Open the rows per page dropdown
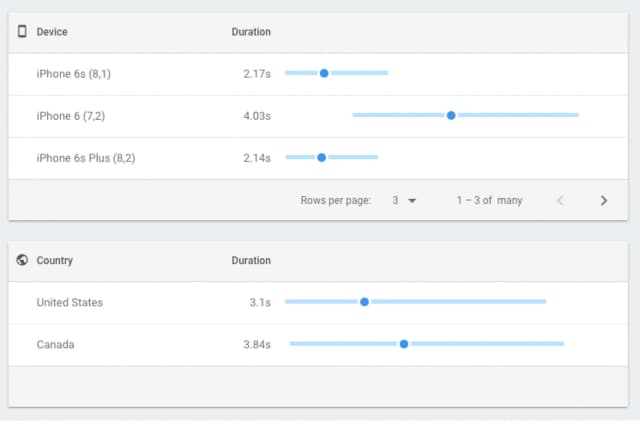The height and width of the screenshot is (425, 640). 404,200
